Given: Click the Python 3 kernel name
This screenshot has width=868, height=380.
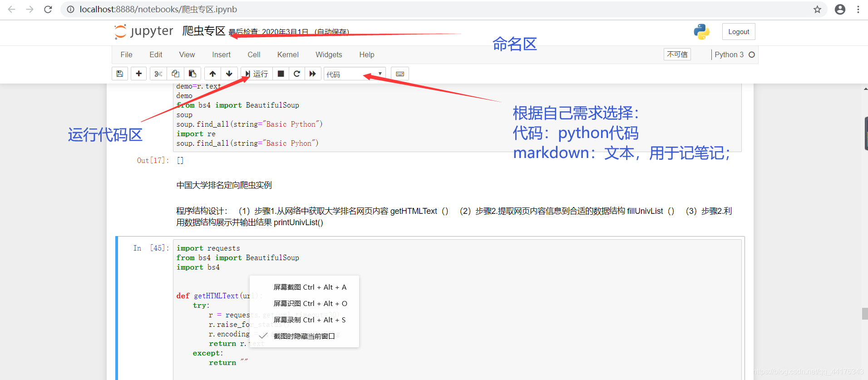Looking at the screenshot, I should coord(729,54).
